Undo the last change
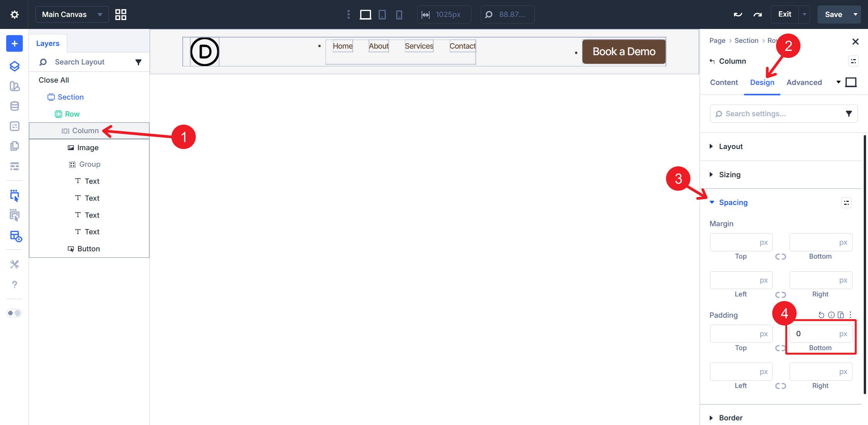The width and height of the screenshot is (868, 425). click(737, 14)
